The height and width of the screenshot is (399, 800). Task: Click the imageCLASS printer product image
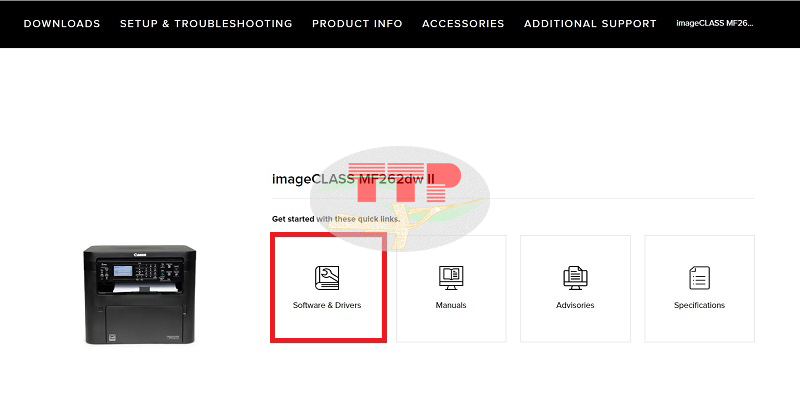140,294
